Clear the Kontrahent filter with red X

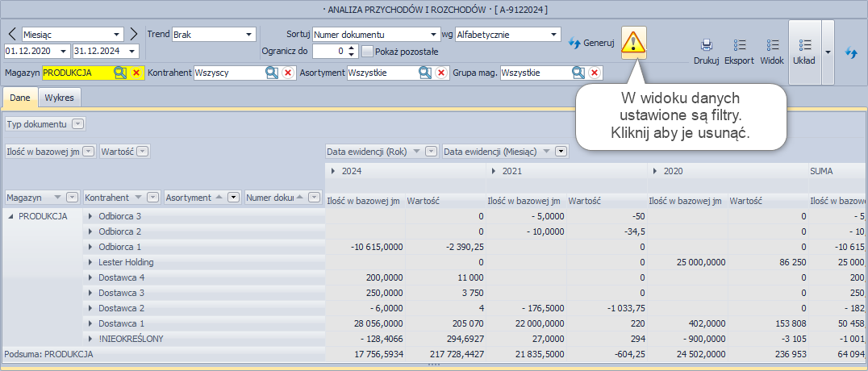point(289,73)
